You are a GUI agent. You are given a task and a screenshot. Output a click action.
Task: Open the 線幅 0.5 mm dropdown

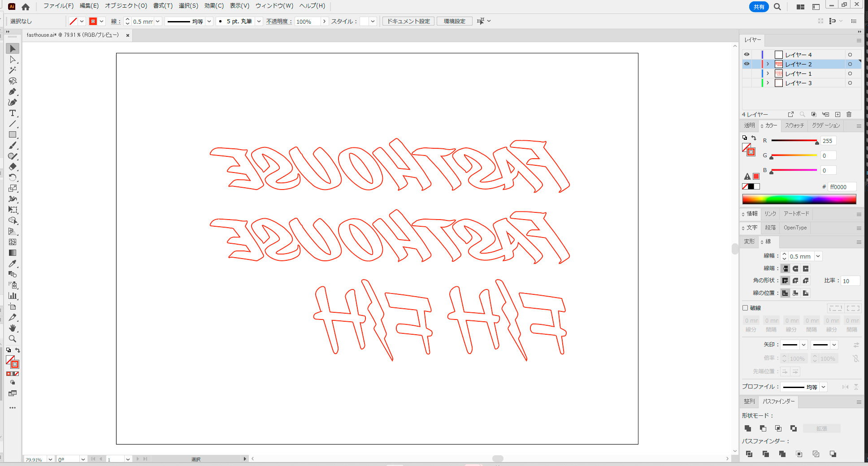click(818, 256)
